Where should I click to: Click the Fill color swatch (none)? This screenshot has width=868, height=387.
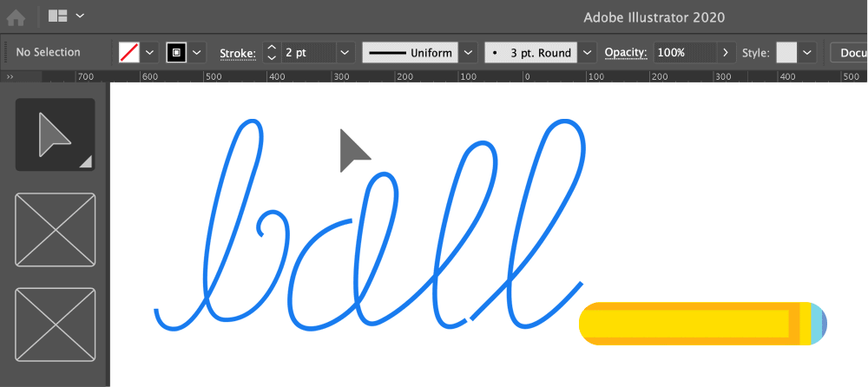coord(128,52)
